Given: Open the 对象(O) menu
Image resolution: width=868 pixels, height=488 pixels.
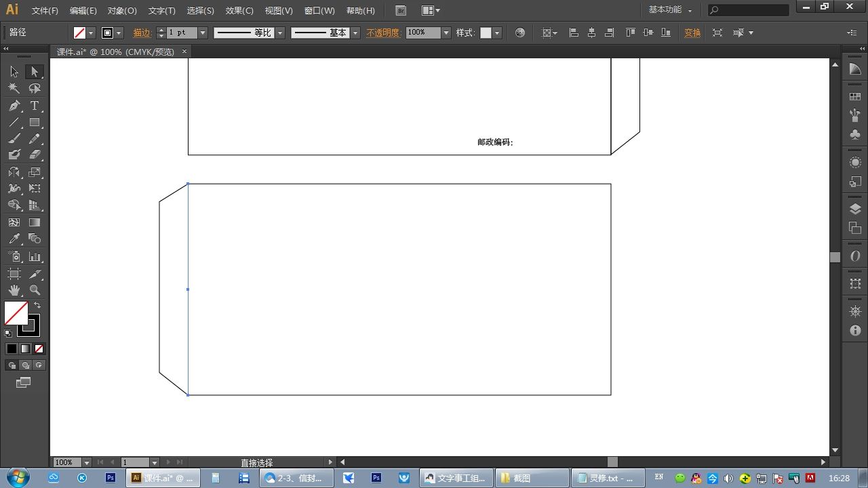Looking at the screenshot, I should pyautogui.click(x=122, y=11).
